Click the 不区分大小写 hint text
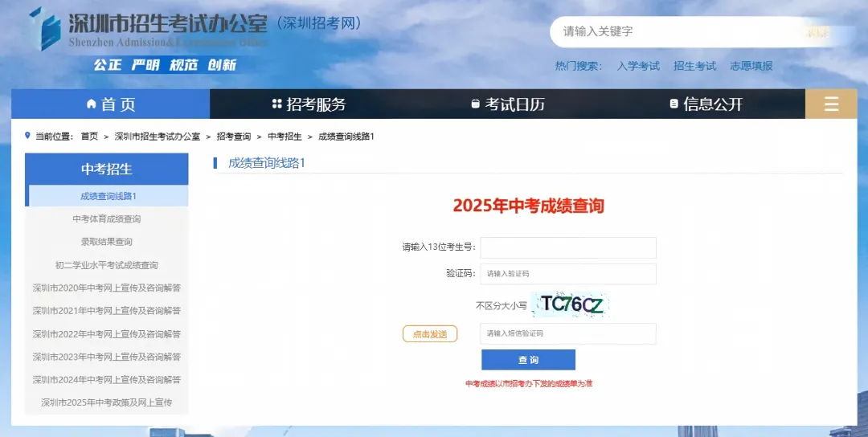Image resolution: width=868 pixels, height=437 pixels. [x=502, y=304]
